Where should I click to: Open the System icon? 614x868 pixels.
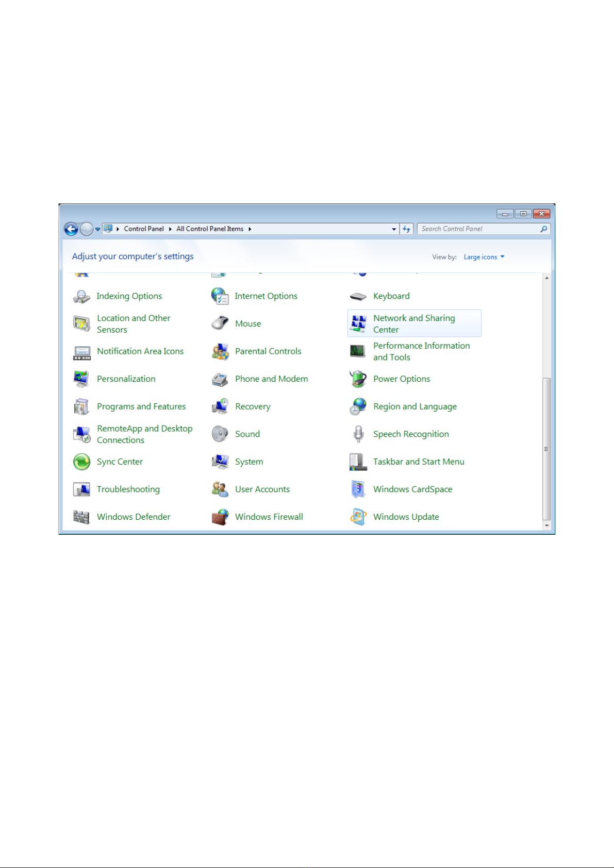click(x=220, y=462)
